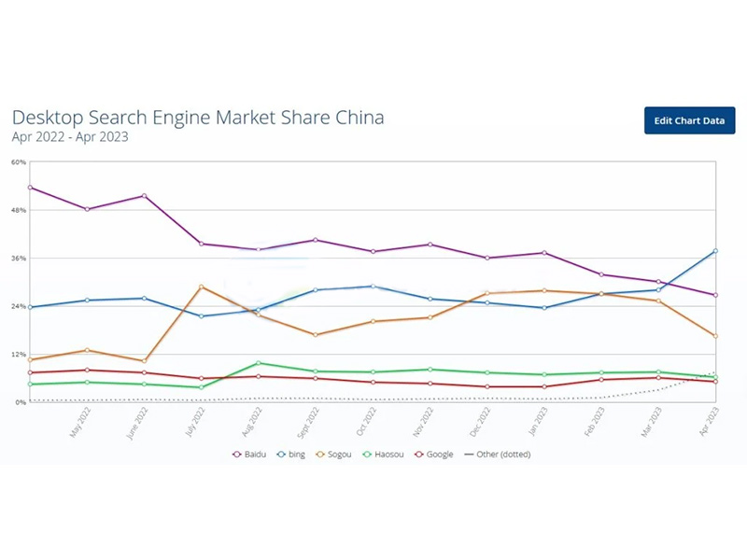Toggle the Sogou legend entry
The image size is (747, 560).
(333, 455)
